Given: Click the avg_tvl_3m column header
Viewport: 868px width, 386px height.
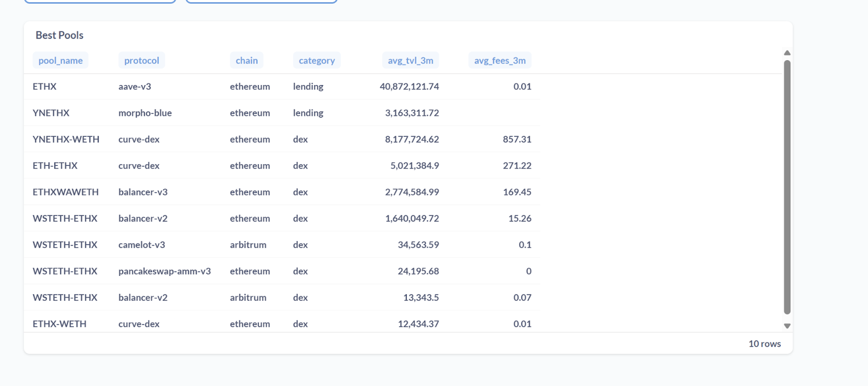Looking at the screenshot, I should click(x=410, y=61).
